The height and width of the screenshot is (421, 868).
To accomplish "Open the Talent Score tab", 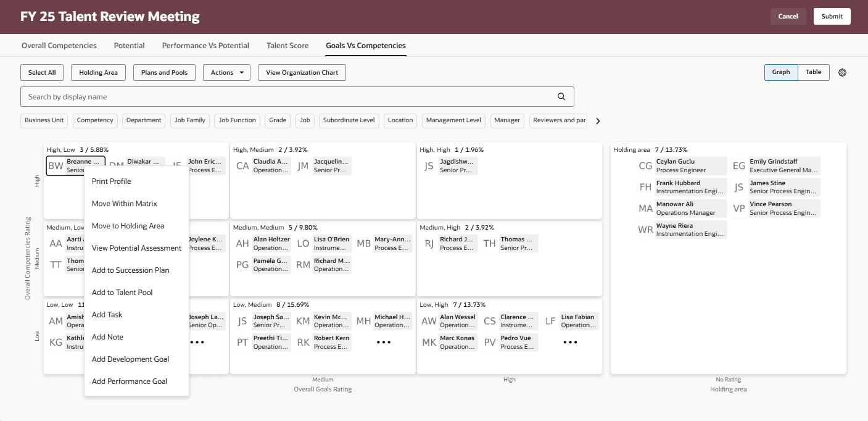I will [x=287, y=46].
